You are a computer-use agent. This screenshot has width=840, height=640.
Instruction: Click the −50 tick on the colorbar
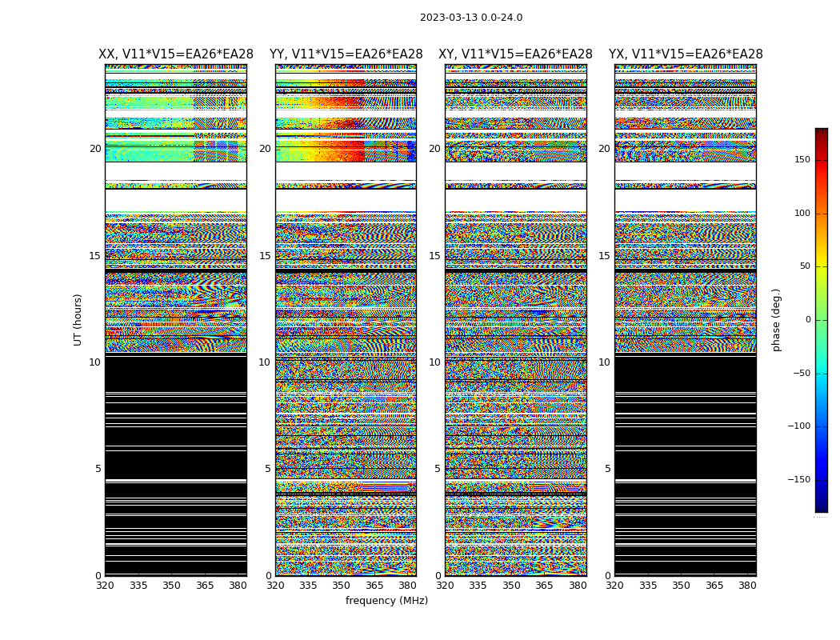(x=801, y=374)
